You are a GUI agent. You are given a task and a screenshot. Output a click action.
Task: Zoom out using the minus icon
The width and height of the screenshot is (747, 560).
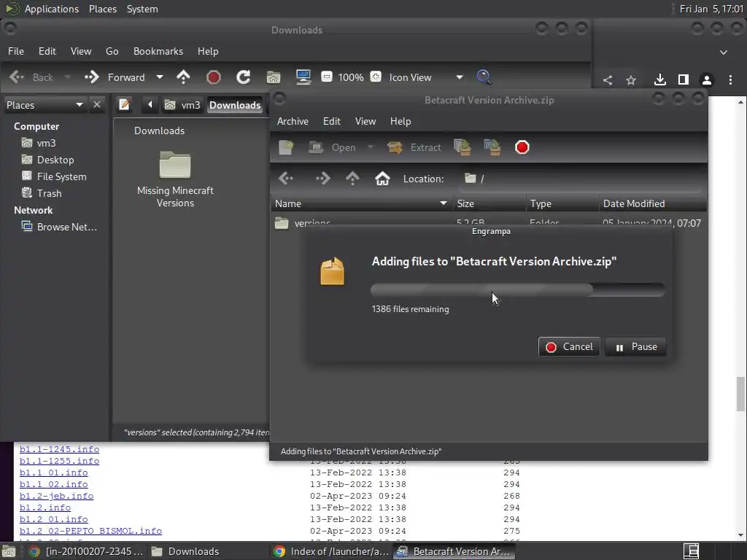[326, 77]
